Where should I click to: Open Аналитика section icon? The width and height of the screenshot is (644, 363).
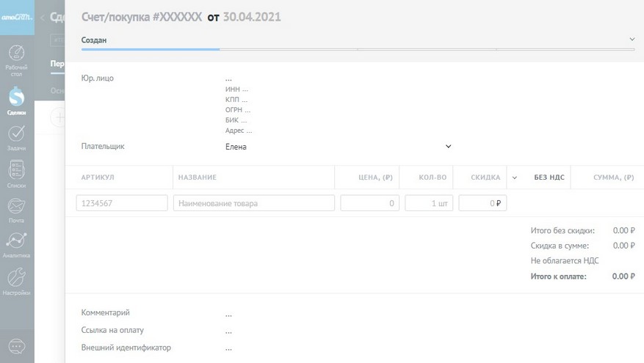16,244
